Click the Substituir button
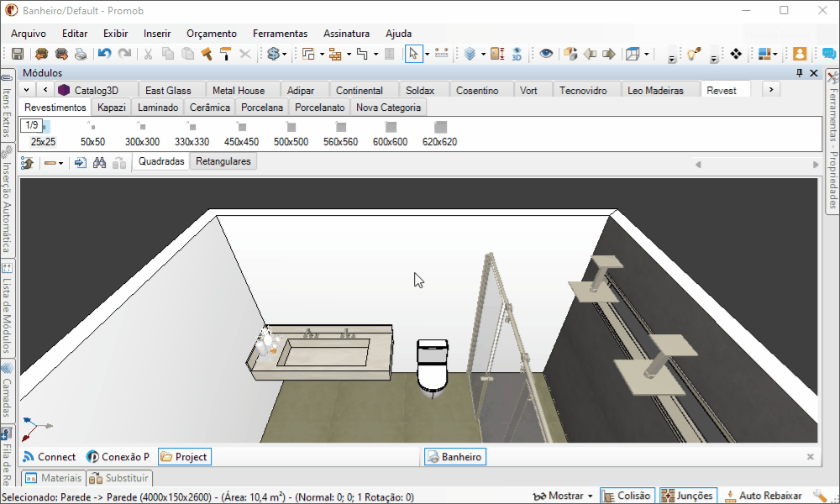This screenshot has width=840, height=504. pyautogui.click(x=119, y=478)
